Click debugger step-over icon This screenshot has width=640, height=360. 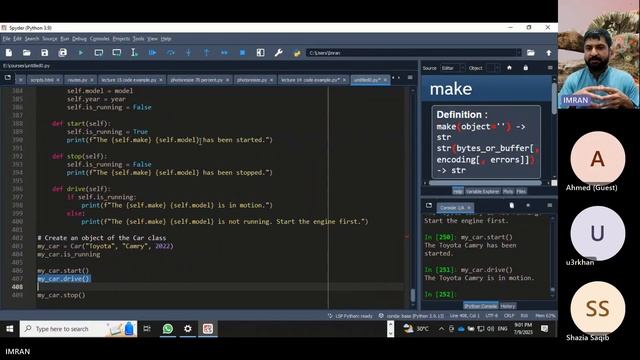click(x=170, y=53)
